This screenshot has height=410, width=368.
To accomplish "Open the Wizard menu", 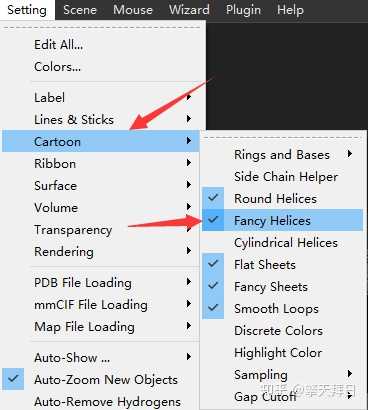I will tap(189, 10).
